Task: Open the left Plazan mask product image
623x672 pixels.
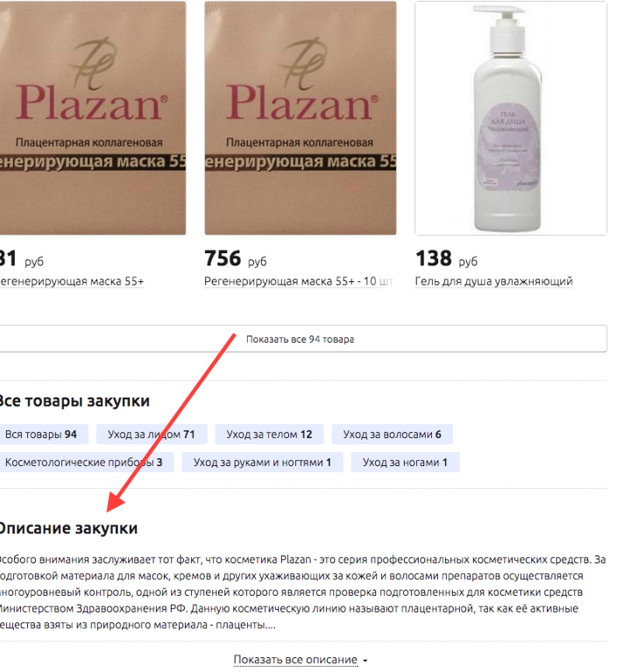Action: [x=92, y=118]
